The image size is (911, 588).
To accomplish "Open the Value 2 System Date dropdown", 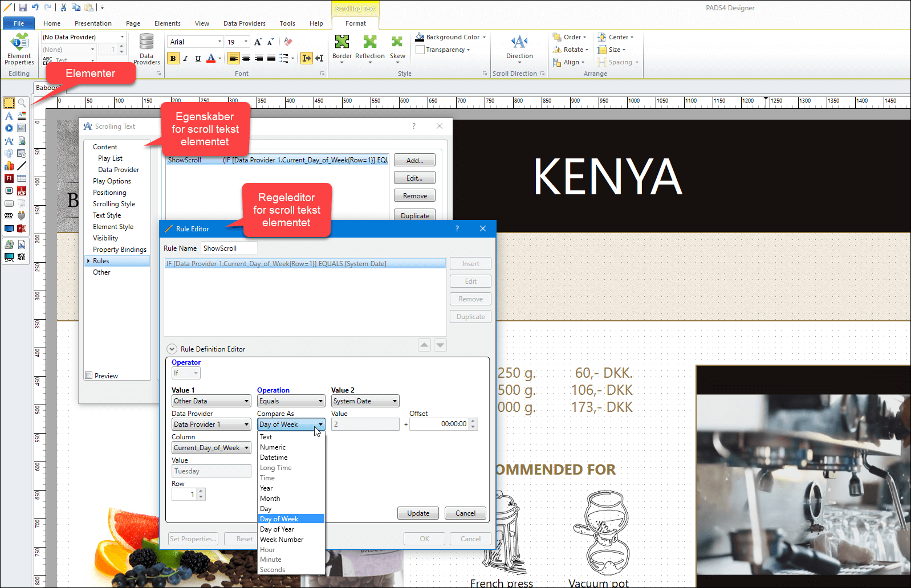I will (365, 401).
